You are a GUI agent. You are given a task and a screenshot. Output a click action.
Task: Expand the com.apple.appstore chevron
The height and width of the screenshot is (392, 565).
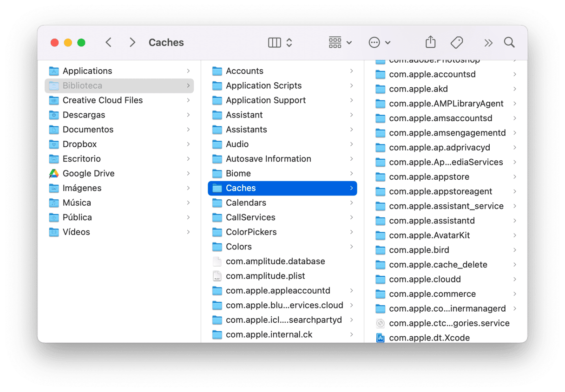(515, 177)
